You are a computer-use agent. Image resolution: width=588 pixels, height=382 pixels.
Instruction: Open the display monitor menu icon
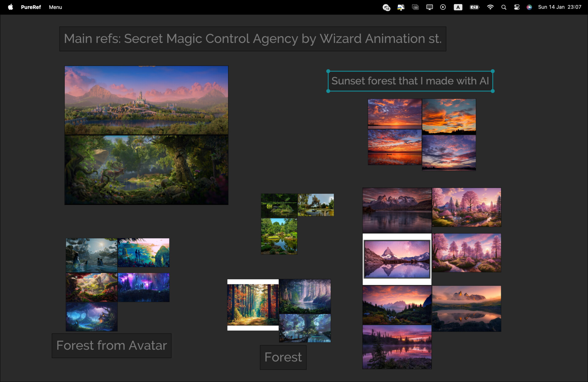[429, 7]
